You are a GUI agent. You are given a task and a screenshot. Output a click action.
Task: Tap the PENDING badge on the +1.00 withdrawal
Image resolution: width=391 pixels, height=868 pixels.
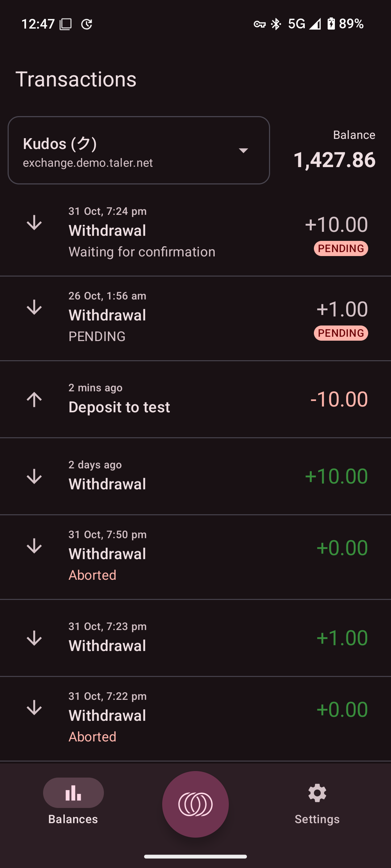click(341, 333)
